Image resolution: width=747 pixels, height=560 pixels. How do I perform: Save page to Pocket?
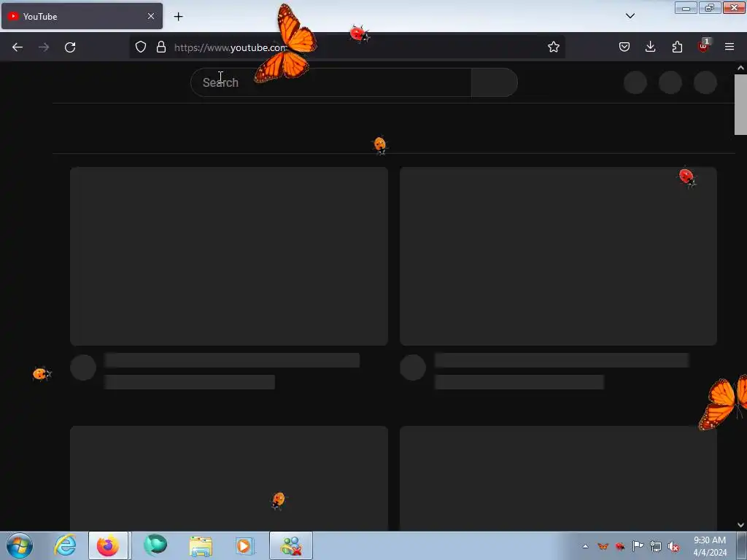coord(624,47)
